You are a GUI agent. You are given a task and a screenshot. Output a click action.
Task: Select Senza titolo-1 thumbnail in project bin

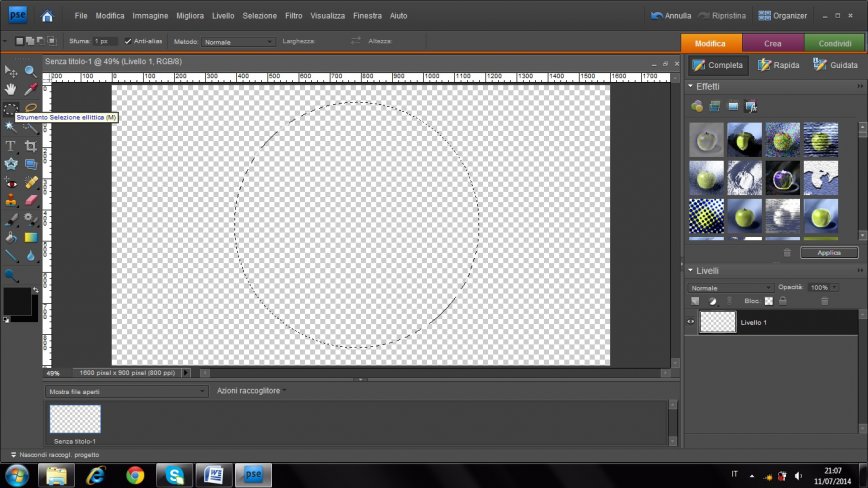point(75,418)
